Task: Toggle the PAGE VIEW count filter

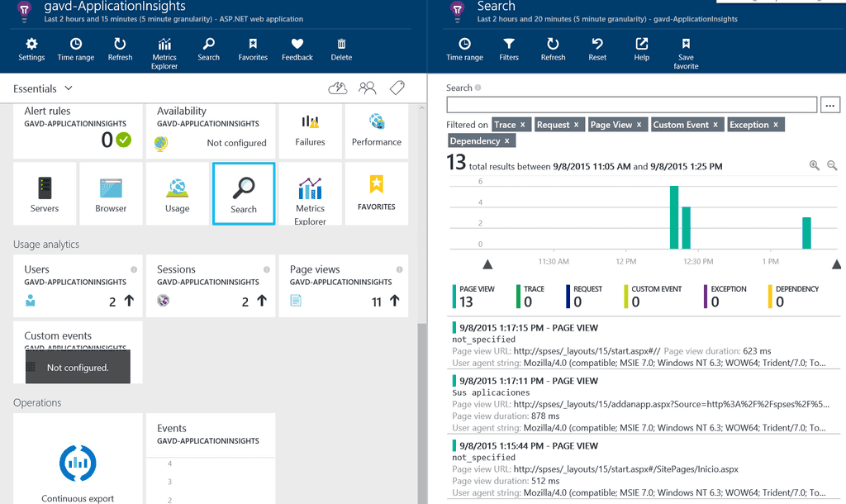Action: click(473, 297)
